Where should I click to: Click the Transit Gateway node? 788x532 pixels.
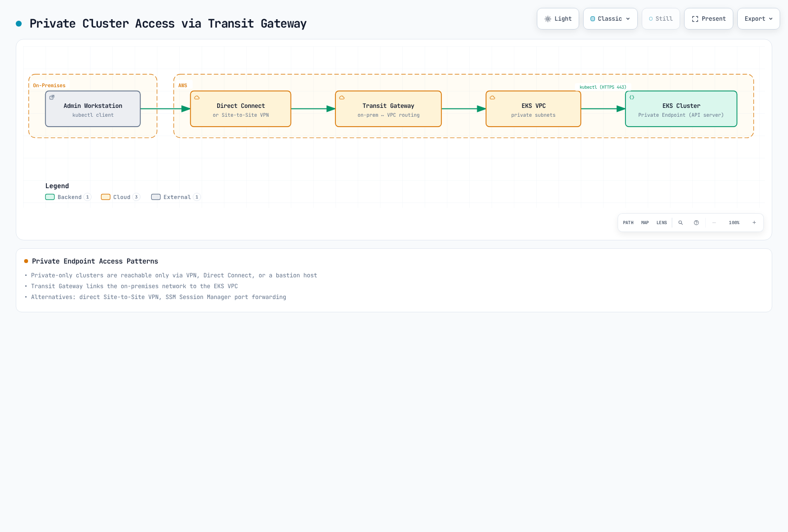[389, 109]
